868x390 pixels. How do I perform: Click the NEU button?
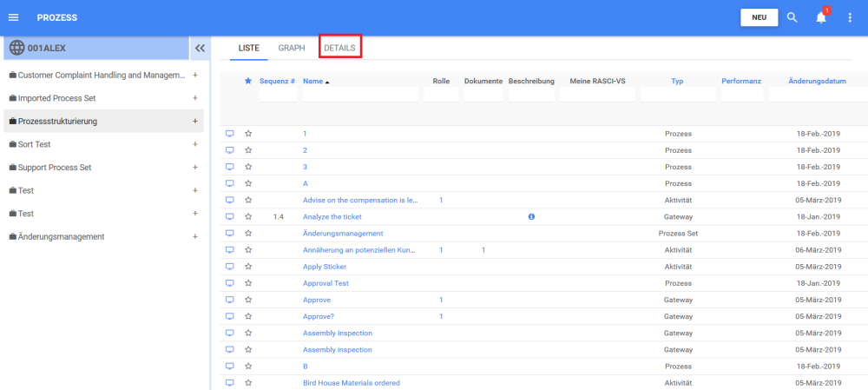(759, 17)
